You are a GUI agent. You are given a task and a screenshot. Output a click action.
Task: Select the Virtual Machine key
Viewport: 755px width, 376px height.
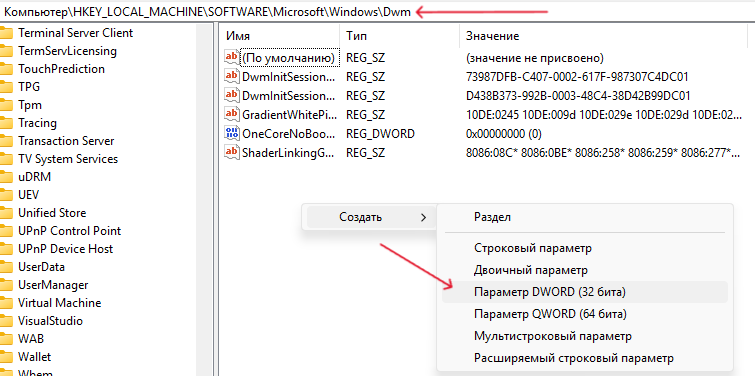[60, 303]
